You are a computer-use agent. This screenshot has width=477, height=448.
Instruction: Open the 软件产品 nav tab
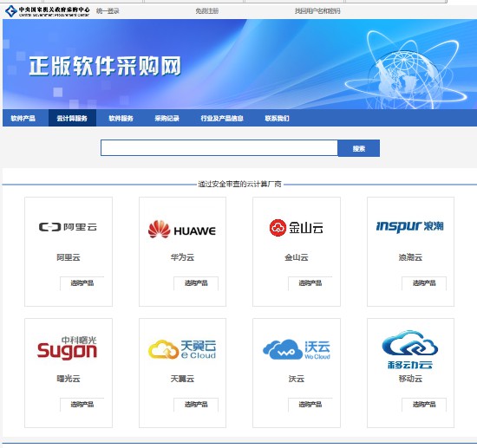23,118
